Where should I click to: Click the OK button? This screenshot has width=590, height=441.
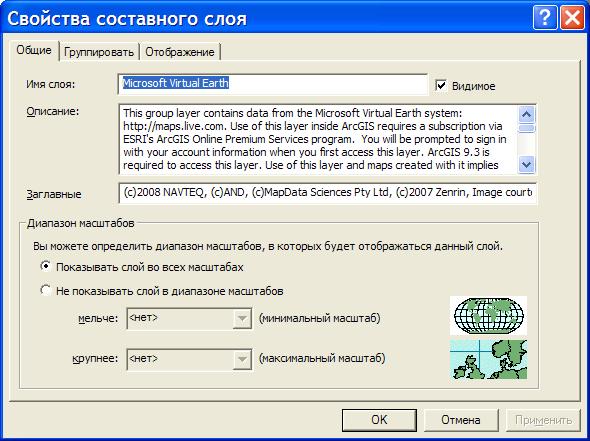pos(379,420)
